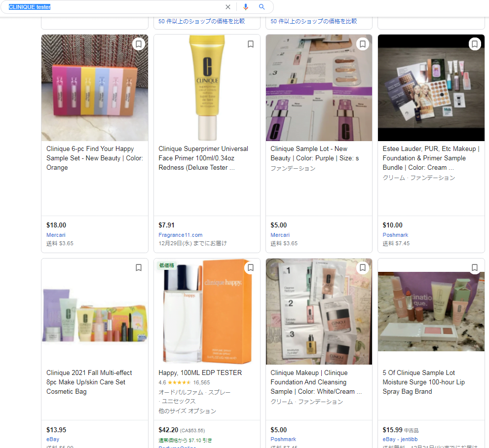Visit Fragrance11.com seller link
This screenshot has height=448, width=489.
click(181, 235)
